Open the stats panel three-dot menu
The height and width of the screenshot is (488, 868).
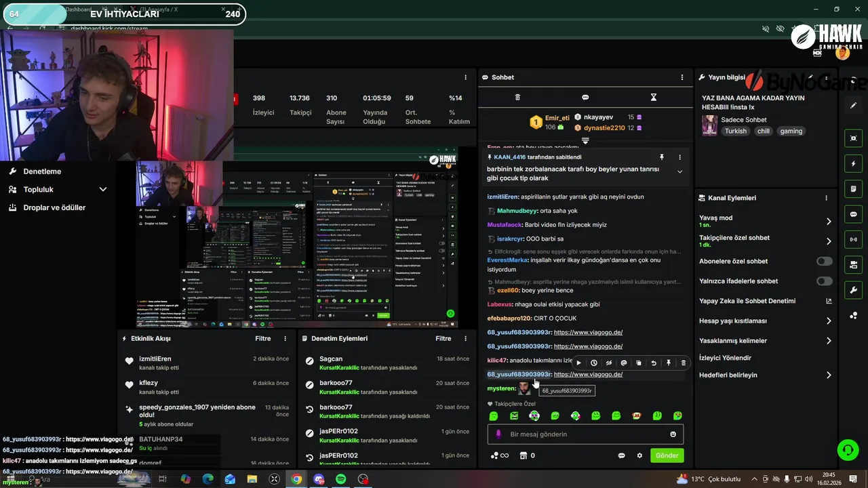465,77
